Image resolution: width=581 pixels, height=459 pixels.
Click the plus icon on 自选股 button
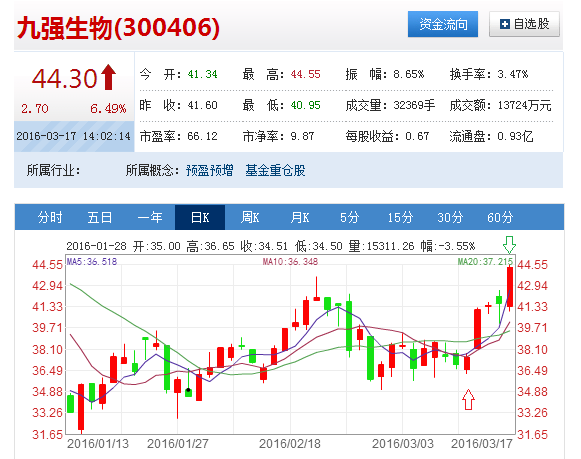coord(505,24)
